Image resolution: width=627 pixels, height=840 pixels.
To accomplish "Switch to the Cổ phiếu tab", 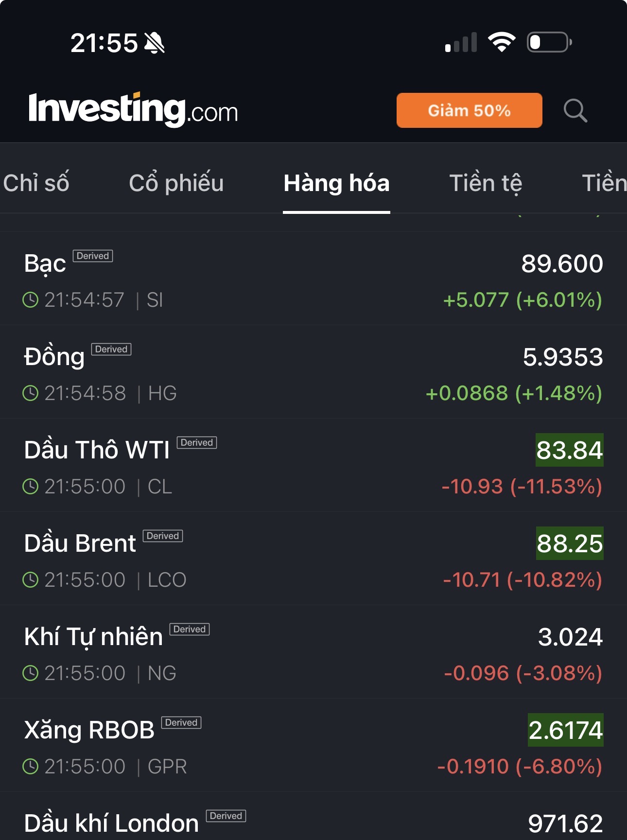I will click(x=176, y=183).
